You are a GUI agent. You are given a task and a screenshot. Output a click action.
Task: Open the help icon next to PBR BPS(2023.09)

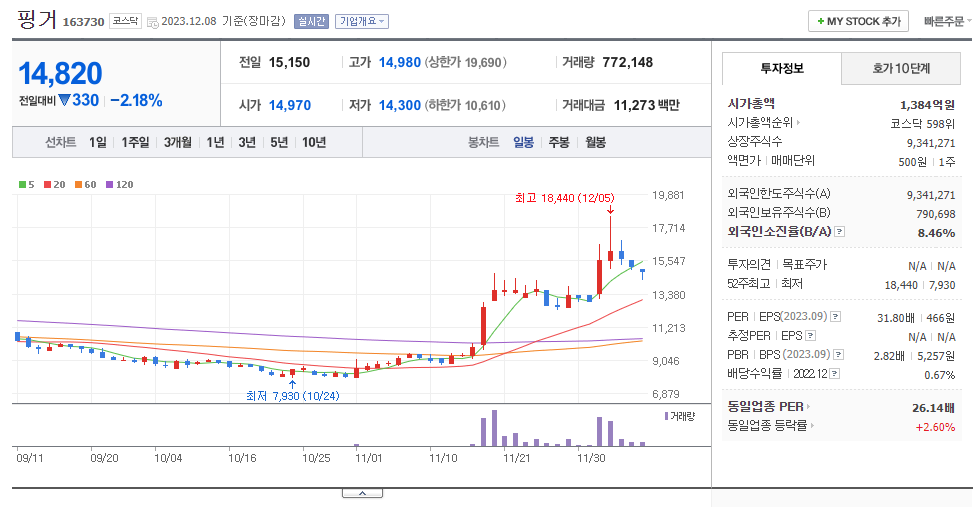pyautogui.click(x=839, y=355)
